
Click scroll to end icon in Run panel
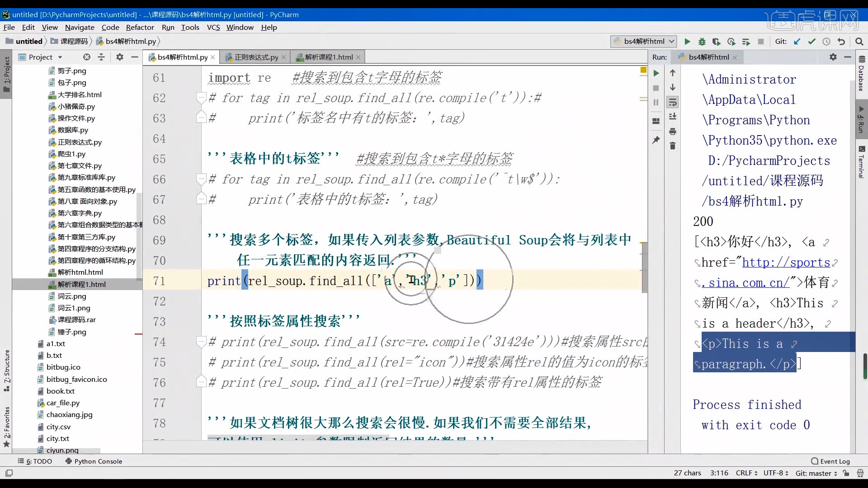tap(673, 117)
